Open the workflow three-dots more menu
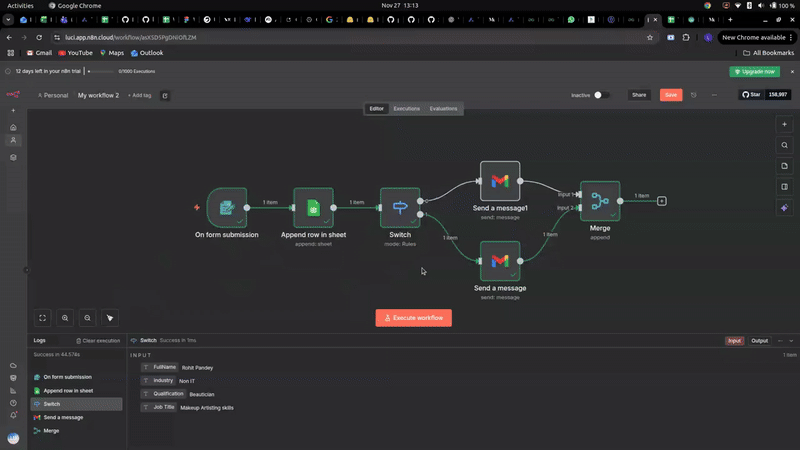 click(714, 95)
